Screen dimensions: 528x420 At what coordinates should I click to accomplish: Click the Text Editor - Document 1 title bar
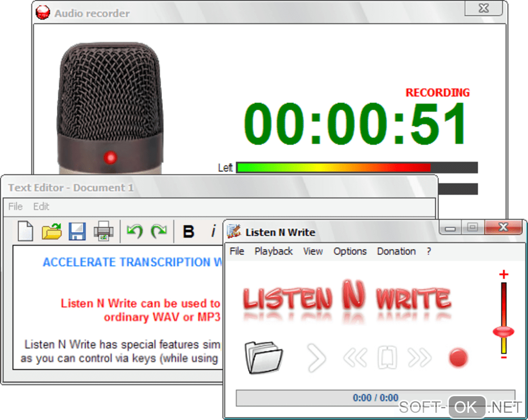tap(219, 187)
